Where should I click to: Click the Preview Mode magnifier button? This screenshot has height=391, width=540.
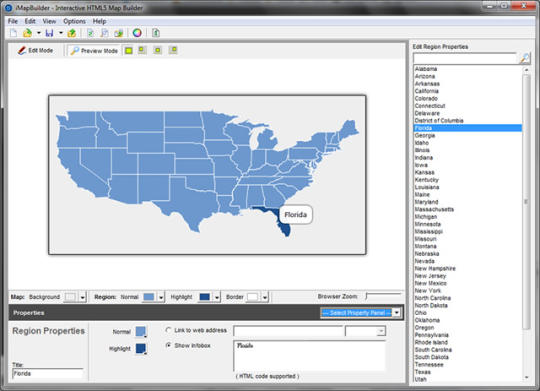[x=94, y=51]
